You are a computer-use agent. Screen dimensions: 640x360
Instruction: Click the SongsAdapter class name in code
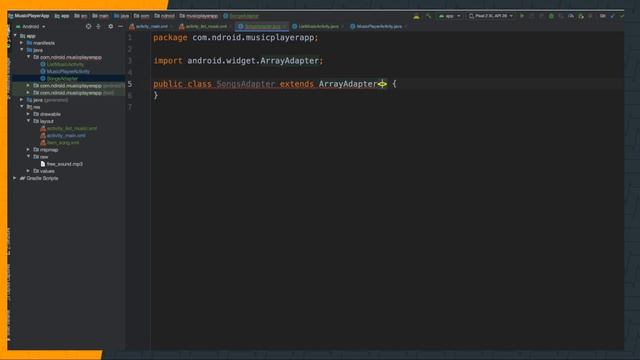246,84
